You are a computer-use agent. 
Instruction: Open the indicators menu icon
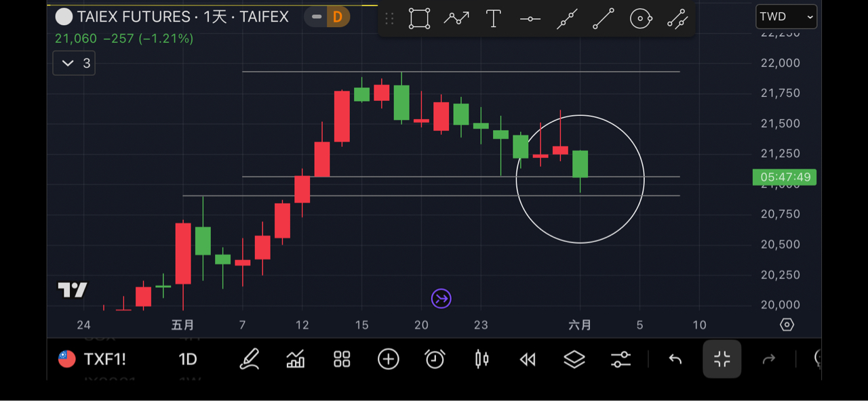click(x=296, y=359)
